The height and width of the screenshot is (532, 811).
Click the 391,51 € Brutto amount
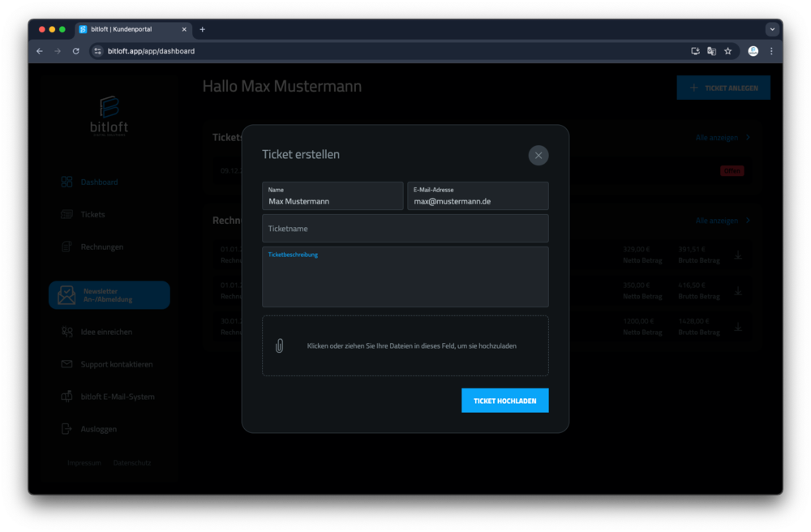click(692, 249)
